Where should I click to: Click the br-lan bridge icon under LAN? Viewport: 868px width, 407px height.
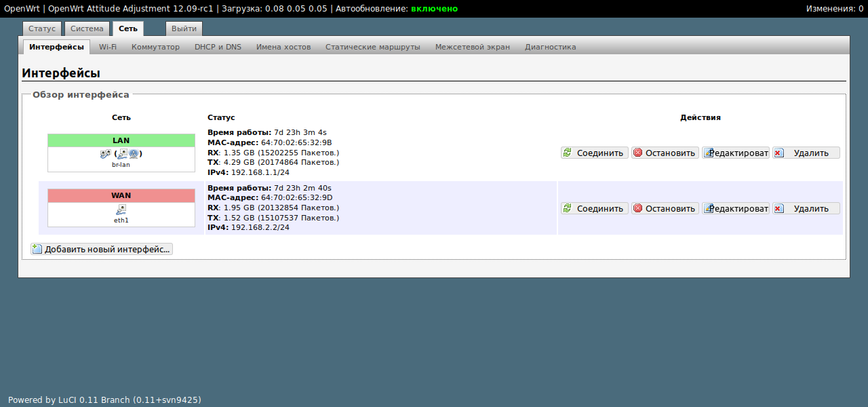(104, 154)
